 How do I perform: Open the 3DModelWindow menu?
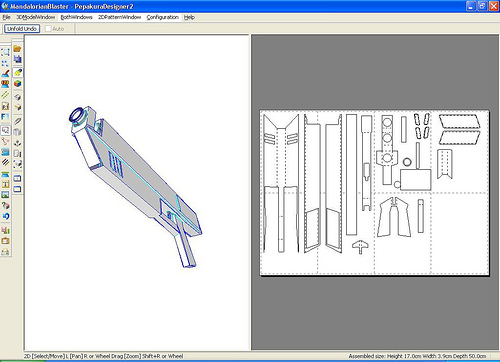[x=36, y=17]
